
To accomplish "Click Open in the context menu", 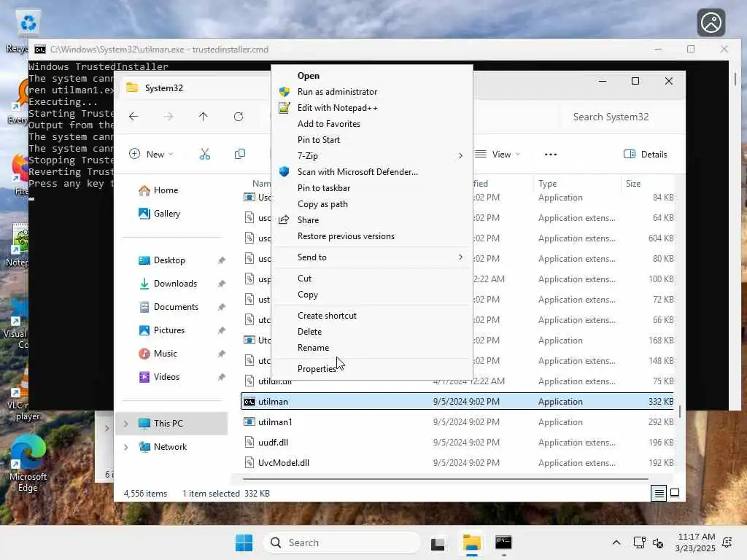I will tap(309, 76).
